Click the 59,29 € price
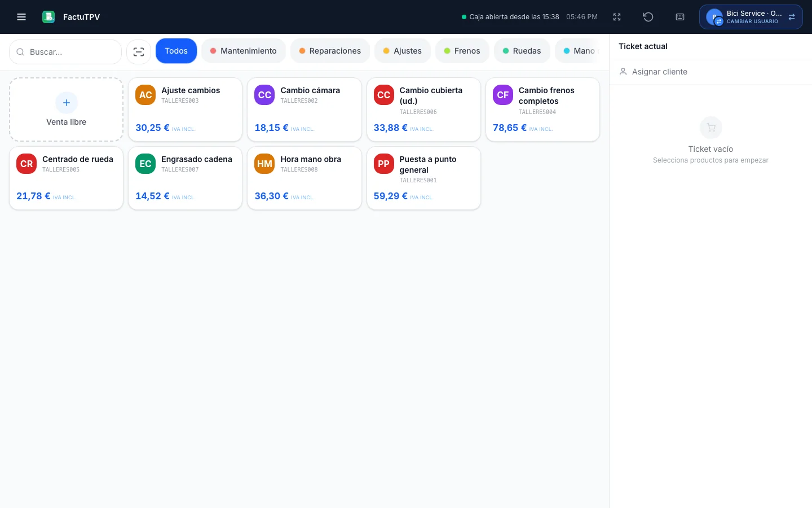 [x=390, y=196]
